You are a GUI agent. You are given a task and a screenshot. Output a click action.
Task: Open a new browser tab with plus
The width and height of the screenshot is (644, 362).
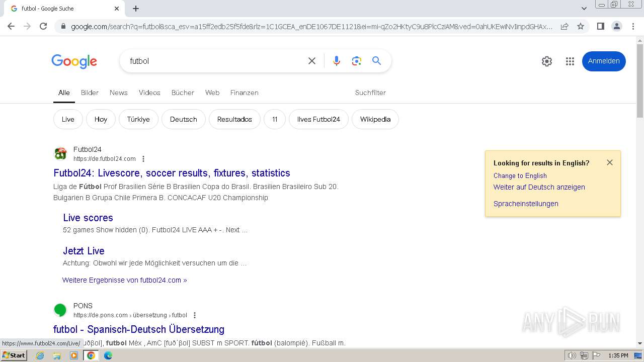(x=136, y=9)
